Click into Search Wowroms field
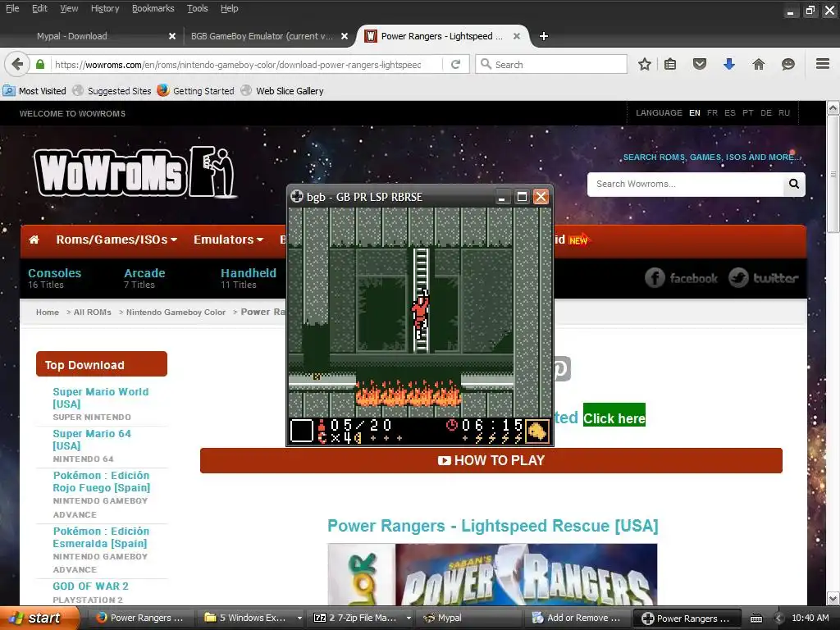The height and width of the screenshot is (630, 840). point(686,184)
